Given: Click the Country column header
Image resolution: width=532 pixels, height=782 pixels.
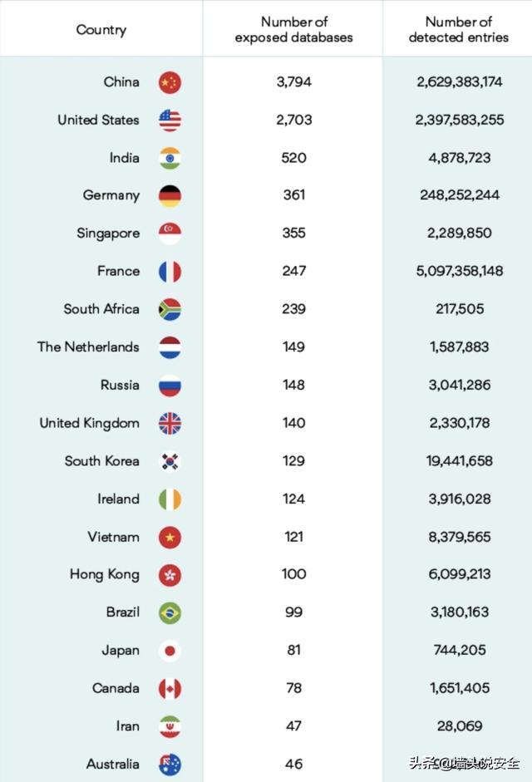Looking at the screenshot, I should click(x=101, y=30).
